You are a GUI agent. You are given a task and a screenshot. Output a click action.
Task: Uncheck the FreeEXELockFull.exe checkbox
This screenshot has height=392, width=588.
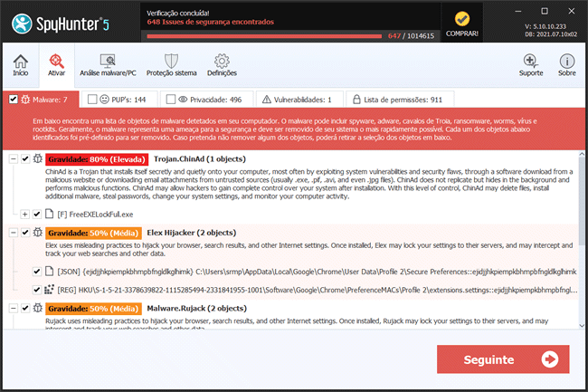pyautogui.click(x=36, y=215)
